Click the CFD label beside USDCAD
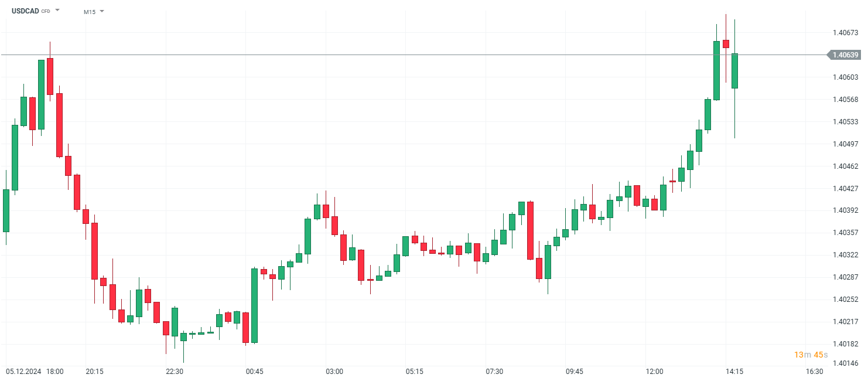This screenshot has width=868, height=381. (46, 12)
